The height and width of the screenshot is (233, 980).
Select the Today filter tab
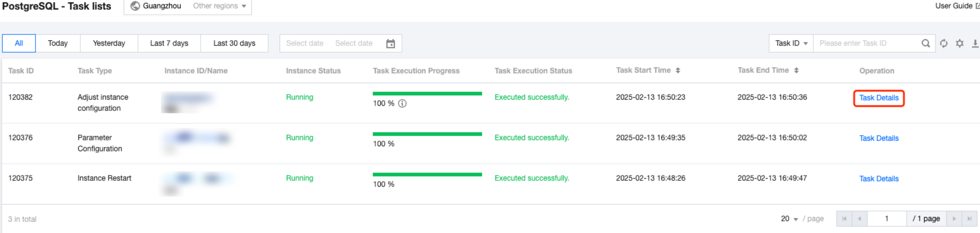click(x=58, y=43)
